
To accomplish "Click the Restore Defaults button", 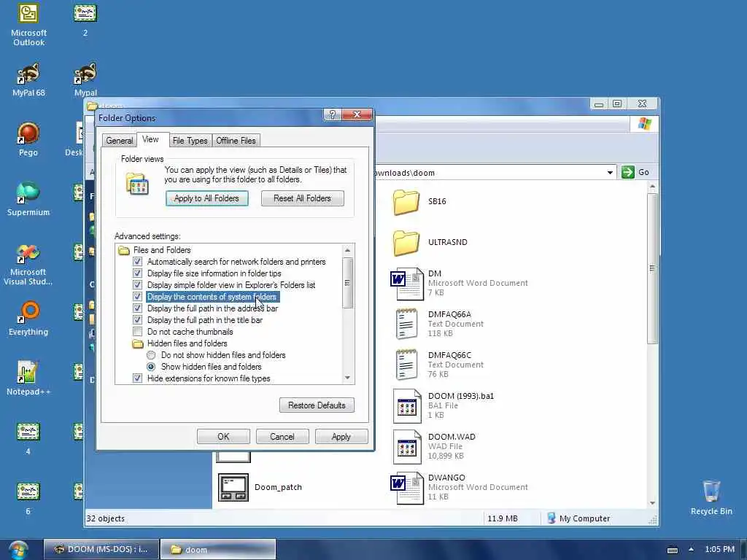I will pyautogui.click(x=317, y=405).
